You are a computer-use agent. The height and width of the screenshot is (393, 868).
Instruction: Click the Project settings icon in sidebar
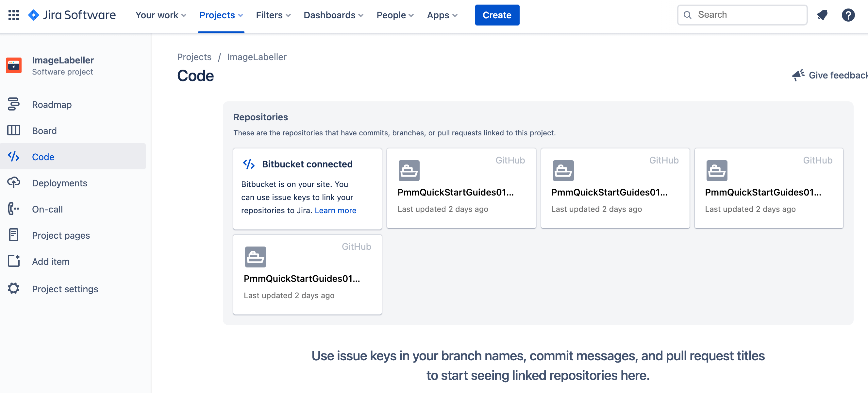pos(13,288)
